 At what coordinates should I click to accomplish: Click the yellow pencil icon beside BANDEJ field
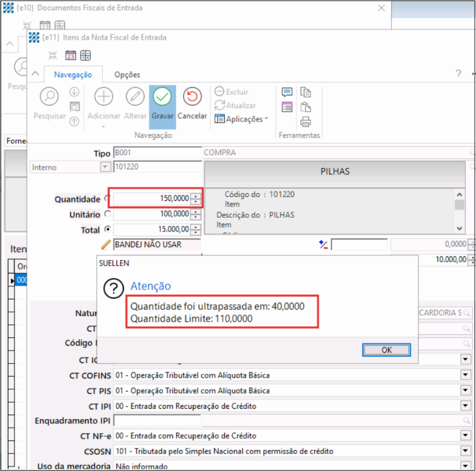click(105, 244)
